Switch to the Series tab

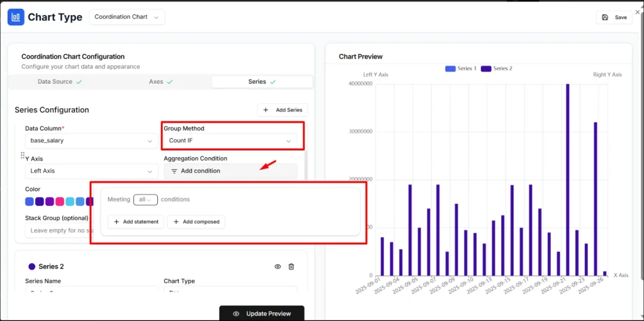[262, 81]
